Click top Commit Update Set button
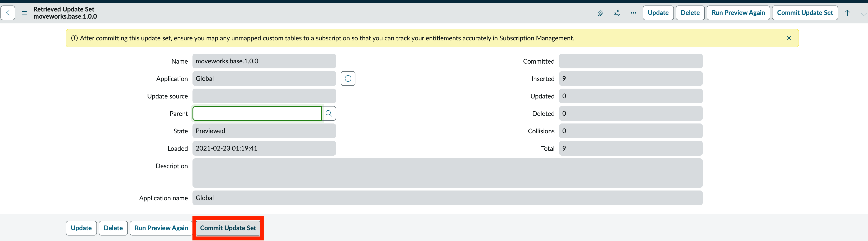The width and height of the screenshot is (868, 241). click(x=805, y=13)
